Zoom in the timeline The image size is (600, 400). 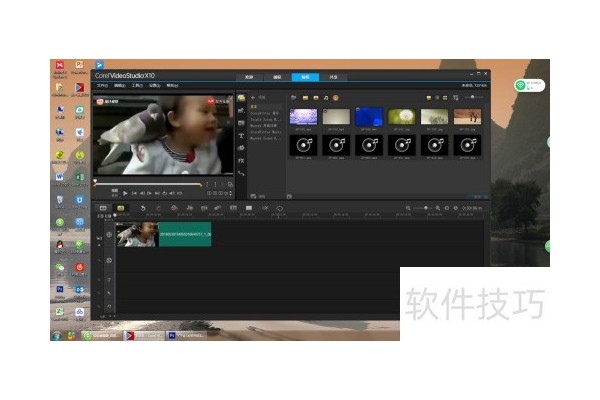[437, 208]
